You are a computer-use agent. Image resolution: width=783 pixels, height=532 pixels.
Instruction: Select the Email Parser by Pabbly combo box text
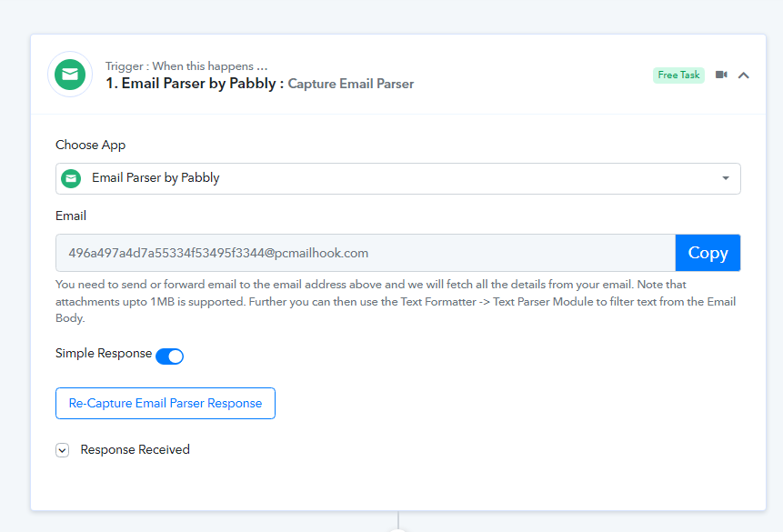156,178
